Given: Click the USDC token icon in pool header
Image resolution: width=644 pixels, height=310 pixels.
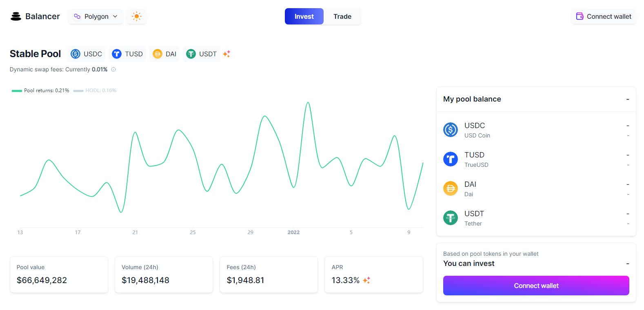Looking at the screenshot, I should pyautogui.click(x=76, y=54).
